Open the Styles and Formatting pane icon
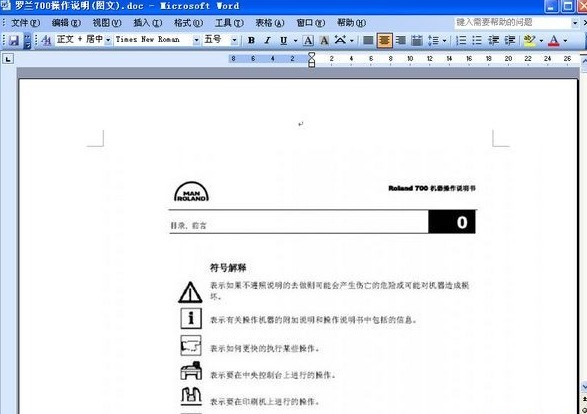The height and width of the screenshot is (414, 587). [46, 40]
